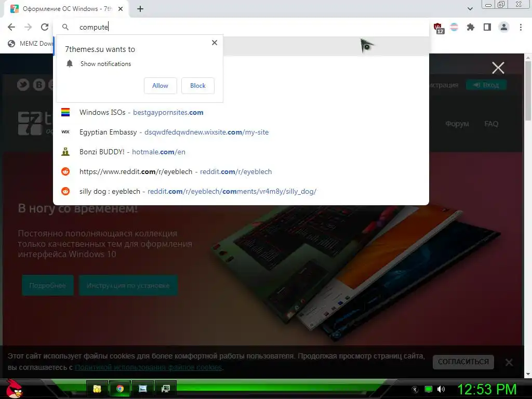532x399 pixels.
Task: Click the browser Back arrow
Action: tap(11, 27)
